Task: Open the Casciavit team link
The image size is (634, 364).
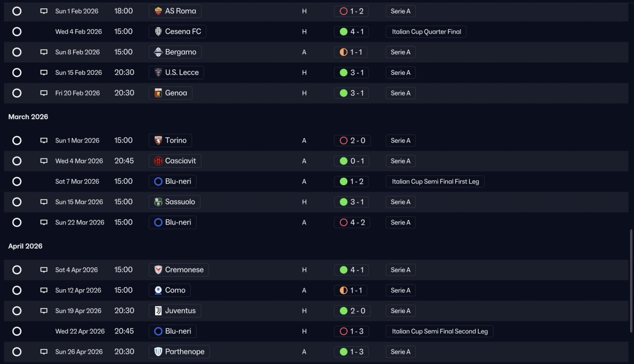Action: click(x=175, y=161)
